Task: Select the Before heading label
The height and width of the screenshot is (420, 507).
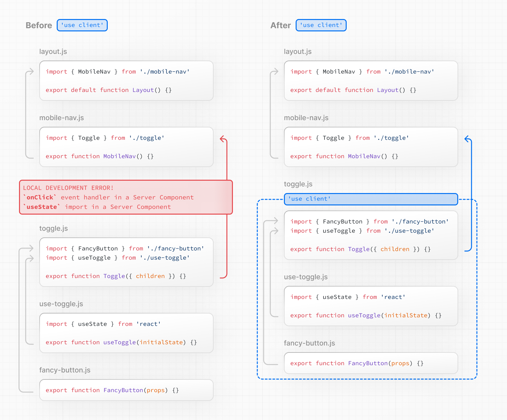Action: tap(39, 25)
